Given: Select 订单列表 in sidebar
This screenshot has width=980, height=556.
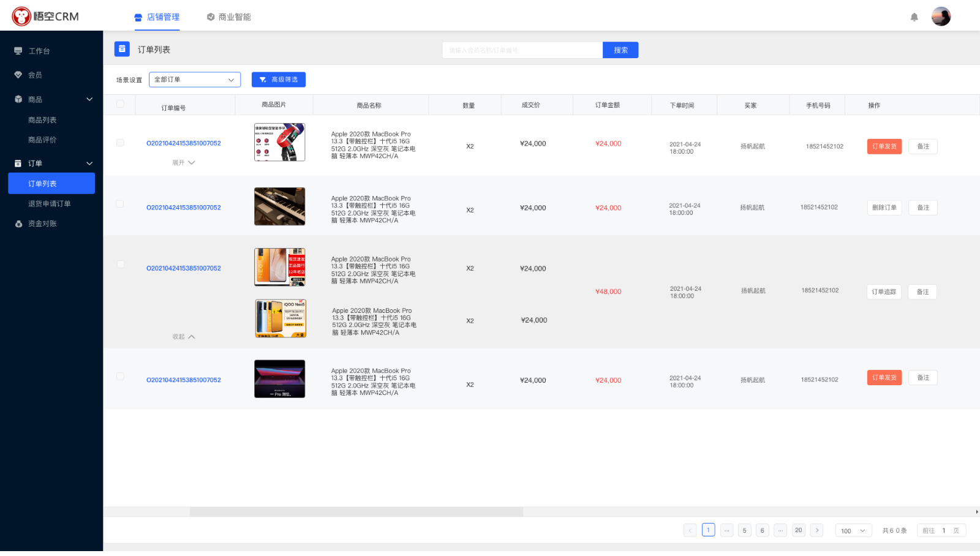Looking at the screenshot, I should click(x=51, y=184).
